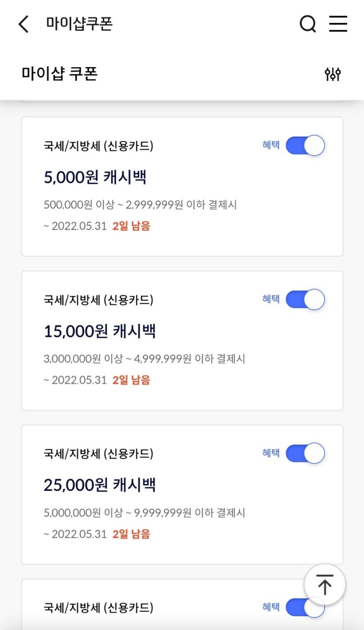Tap the back arrow icon

[24, 24]
